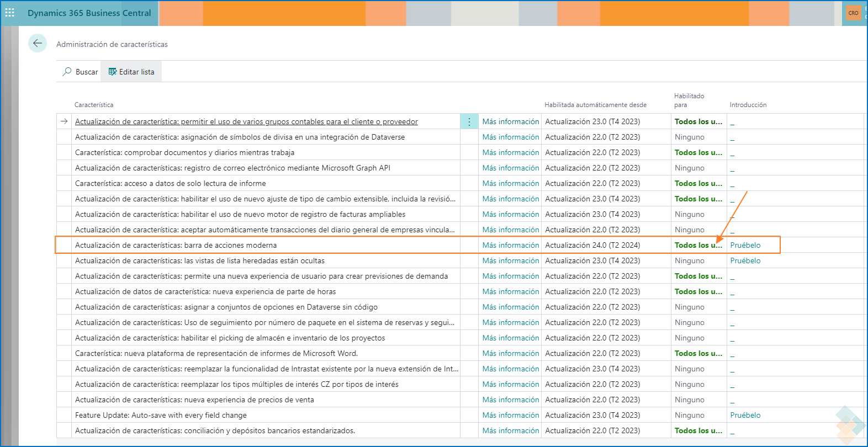Click Más información for varios grupos contables
Screen dimensions: 868x447
(511, 121)
